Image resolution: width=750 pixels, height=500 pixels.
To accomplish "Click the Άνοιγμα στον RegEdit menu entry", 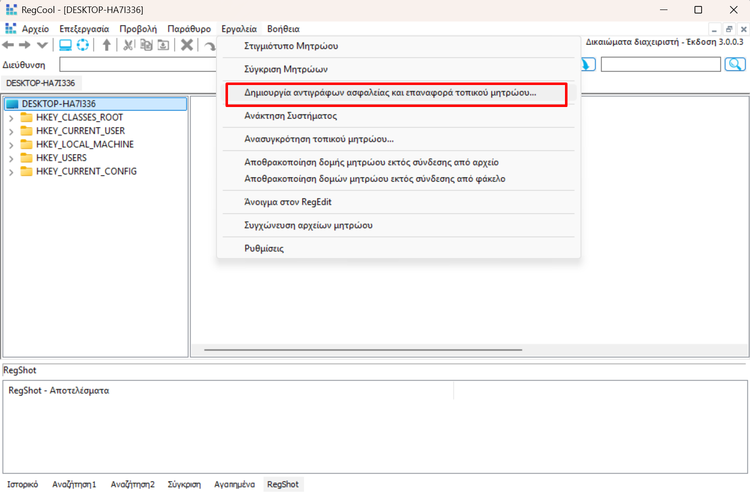I will [x=288, y=202].
